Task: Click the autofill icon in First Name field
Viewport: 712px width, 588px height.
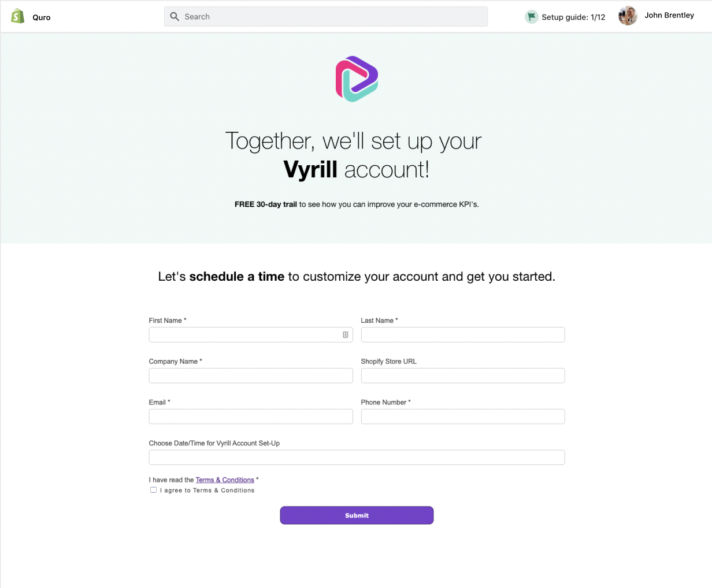Action: 346,334
